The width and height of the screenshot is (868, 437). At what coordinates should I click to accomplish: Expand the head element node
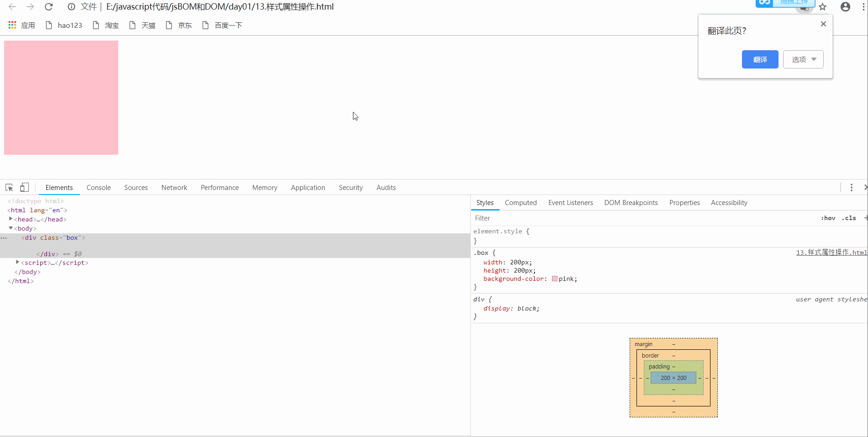tap(11, 219)
